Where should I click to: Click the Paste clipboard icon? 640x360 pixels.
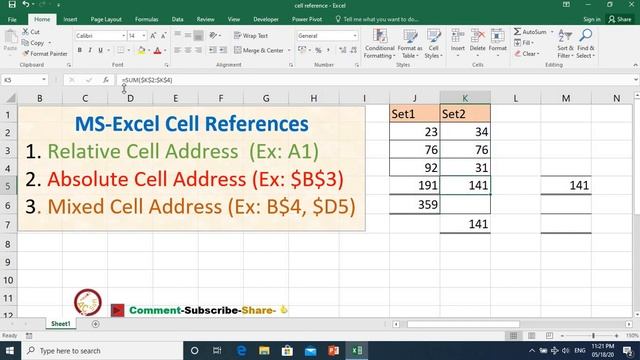coord(11,38)
